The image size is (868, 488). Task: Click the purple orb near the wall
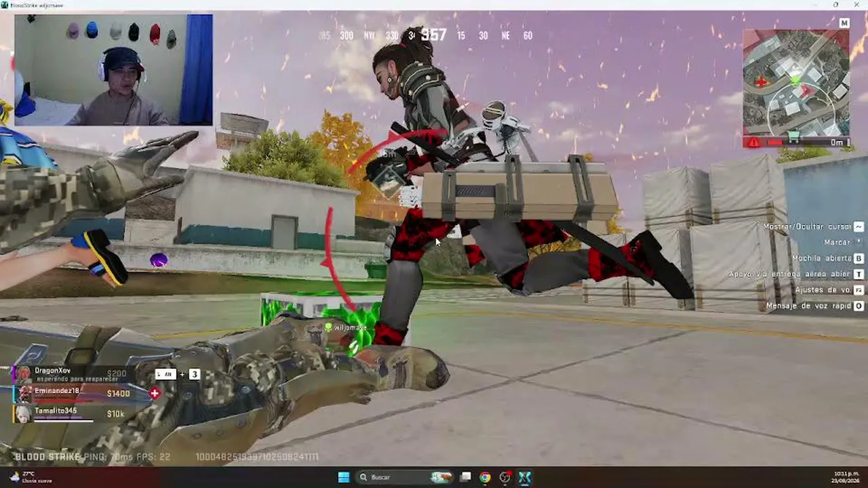point(159,260)
